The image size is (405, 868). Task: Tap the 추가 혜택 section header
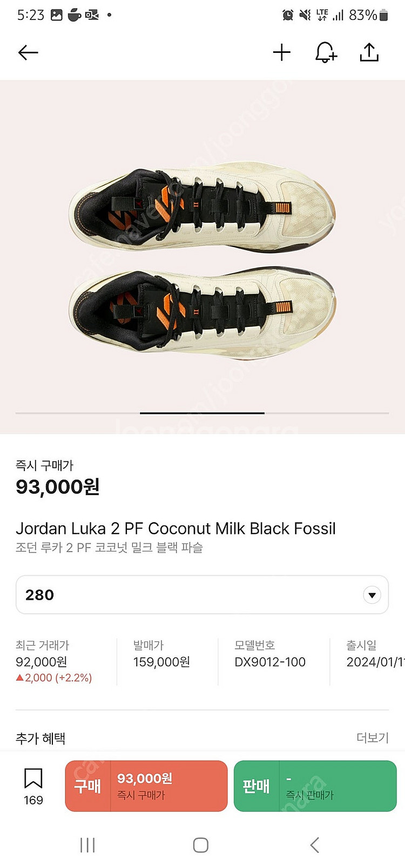[40, 738]
